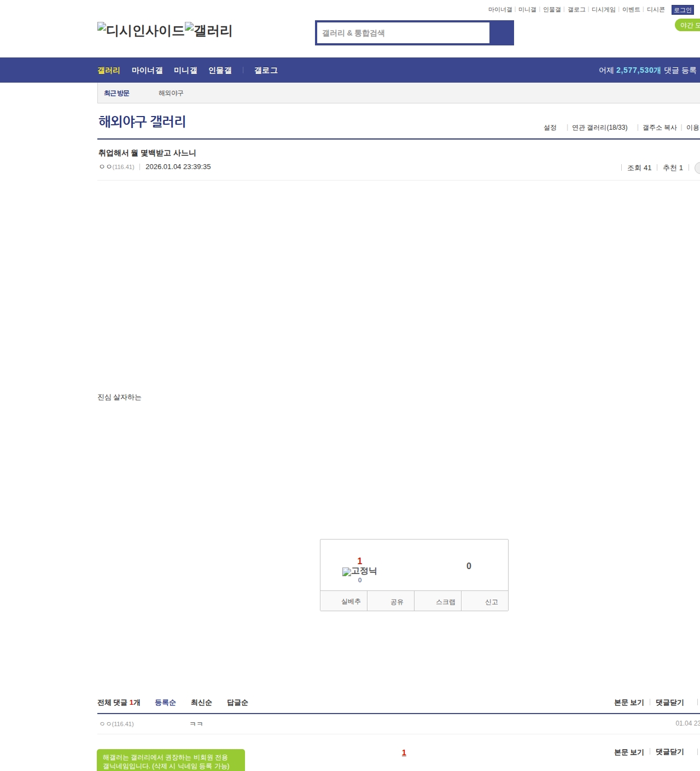
Task: Expand the 연관 갤러리(18/33) list
Action: pyautogui.click(x=599, y=127)
